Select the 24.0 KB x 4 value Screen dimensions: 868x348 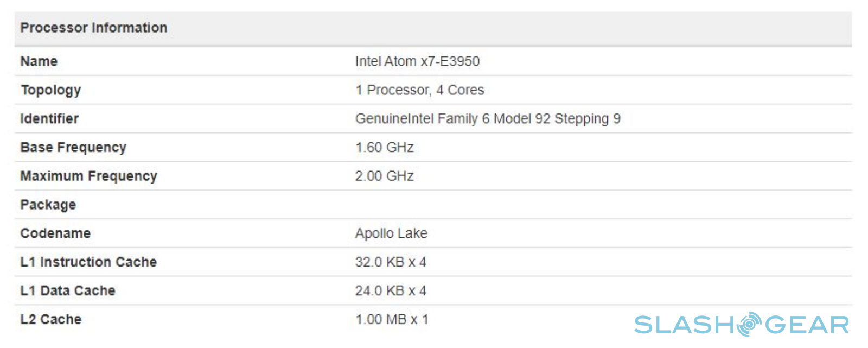[x=391, y=291]
